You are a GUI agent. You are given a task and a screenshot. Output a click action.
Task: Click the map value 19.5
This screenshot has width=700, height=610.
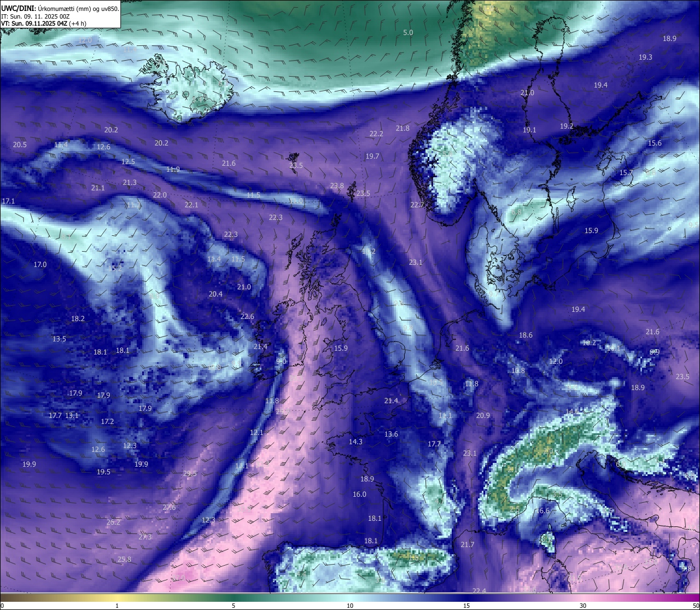[x=103, y=472]
